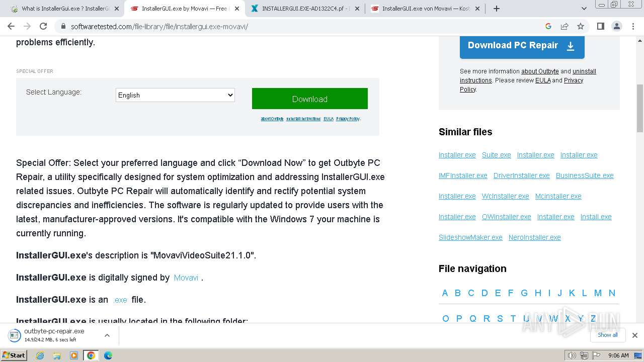The width and height of the screenshot is (644, 362).
Task: Navigate to files starting with A
Action: 445,293
